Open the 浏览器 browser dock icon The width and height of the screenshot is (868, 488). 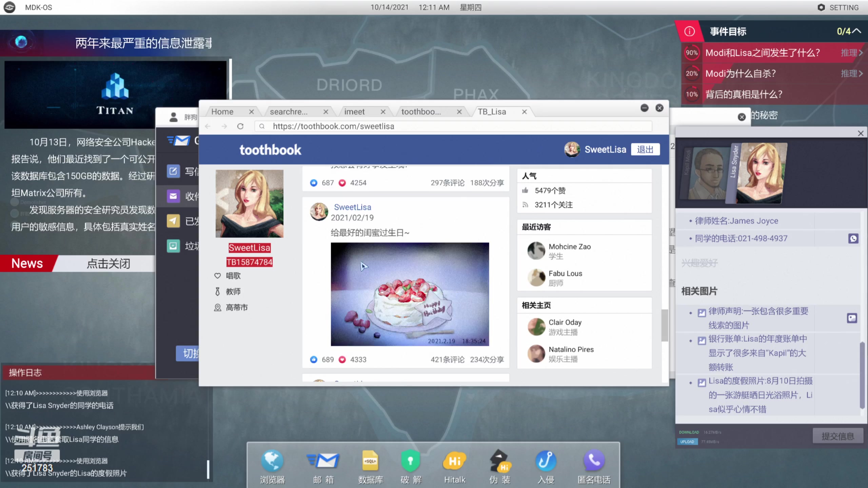[x=272, y=462]
